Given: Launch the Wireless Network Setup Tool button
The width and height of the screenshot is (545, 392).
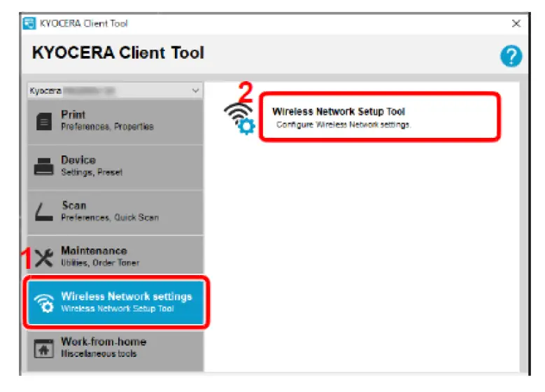Looking at the screenshot, I should point(380,117).
